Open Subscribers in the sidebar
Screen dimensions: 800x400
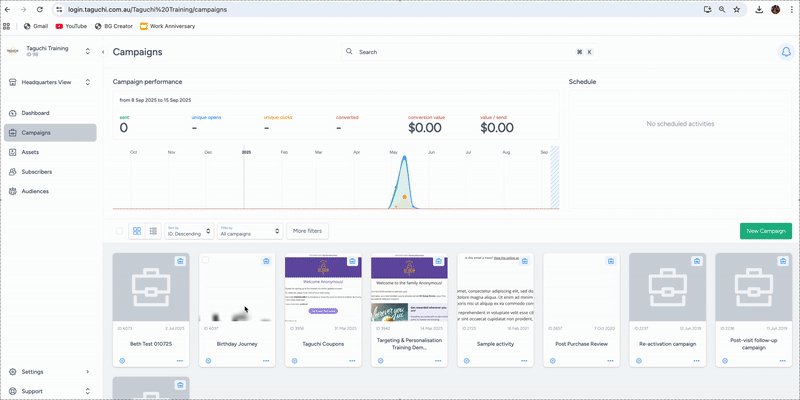pos(37,172)
